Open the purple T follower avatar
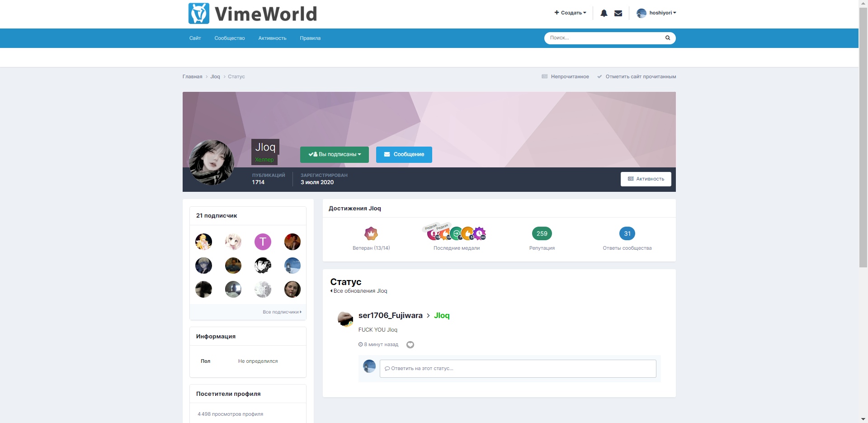 263,242
